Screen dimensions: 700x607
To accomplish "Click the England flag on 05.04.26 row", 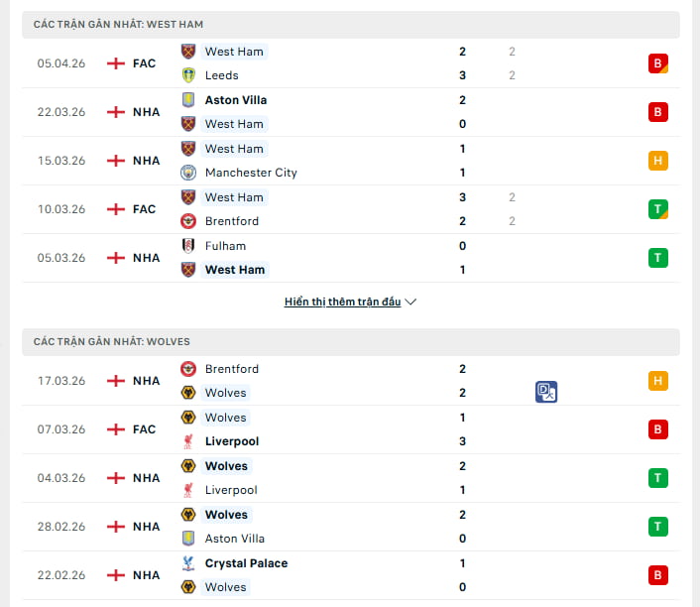I will [x=116, y=63].
